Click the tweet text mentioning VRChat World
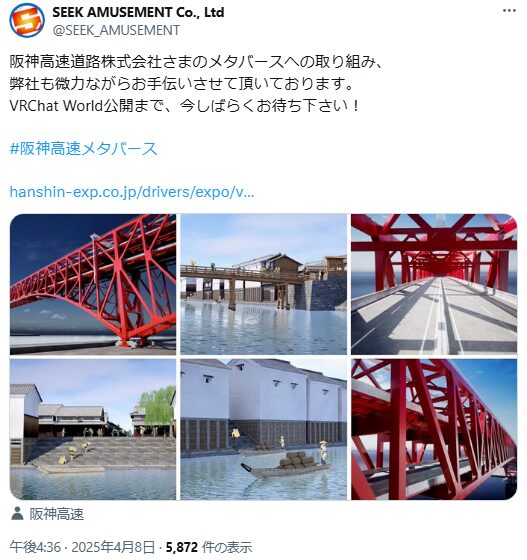The image size is (527, 560). (184, 106)
